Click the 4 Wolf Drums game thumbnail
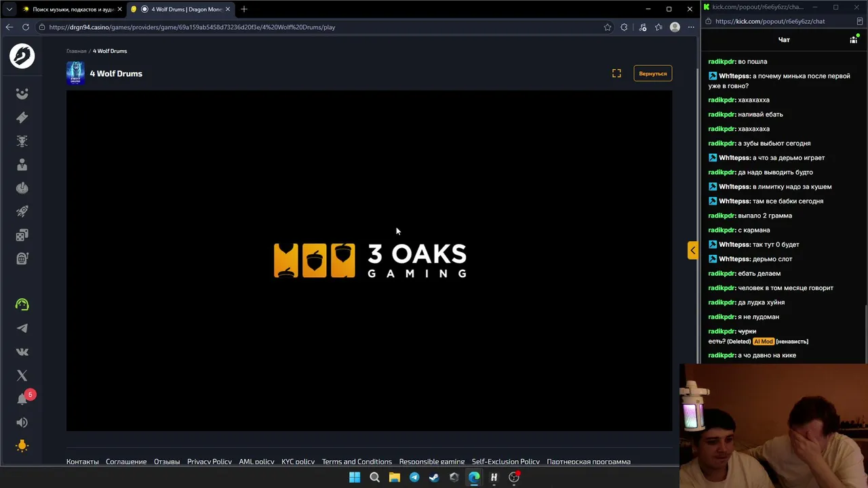The image size is (868, 488). (x=75, y=73)
